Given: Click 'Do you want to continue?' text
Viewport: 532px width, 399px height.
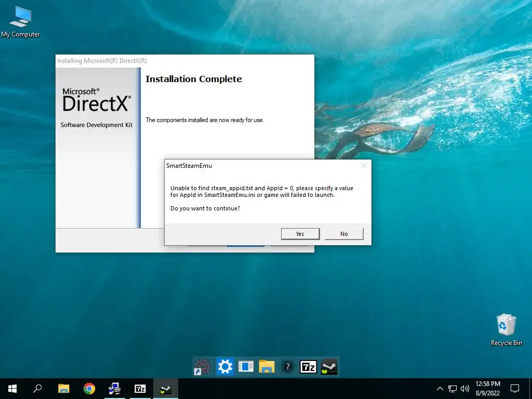Looking at the screenshot, I should (205, 208).
